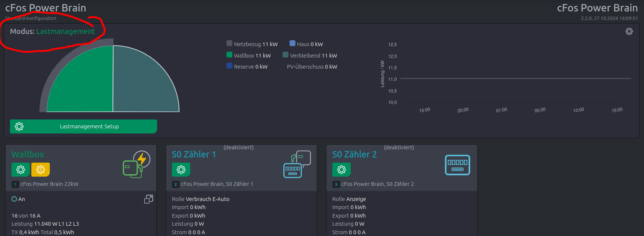
Task: Click S0 Zähler 1 meter icon
Action: (297, 164)
